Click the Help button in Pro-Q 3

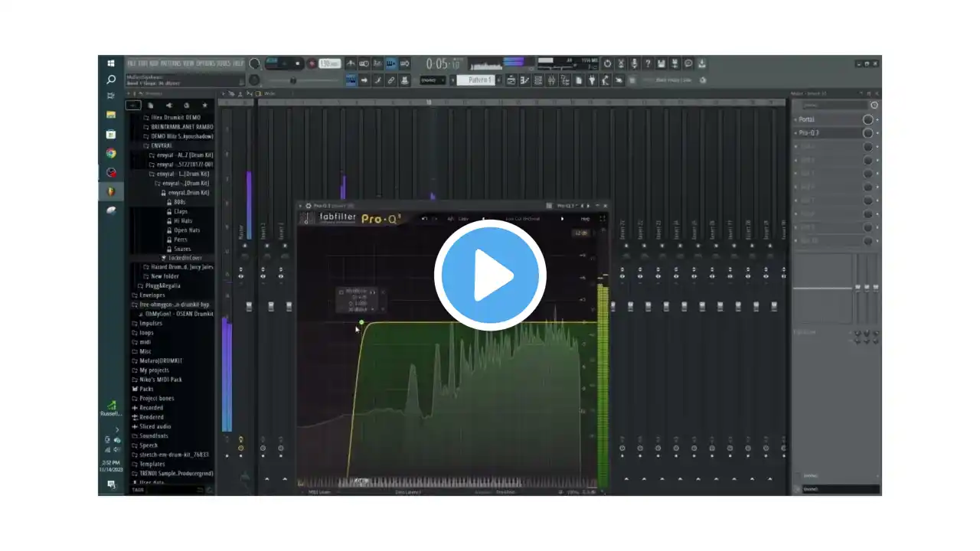click(x=585, y=219)
